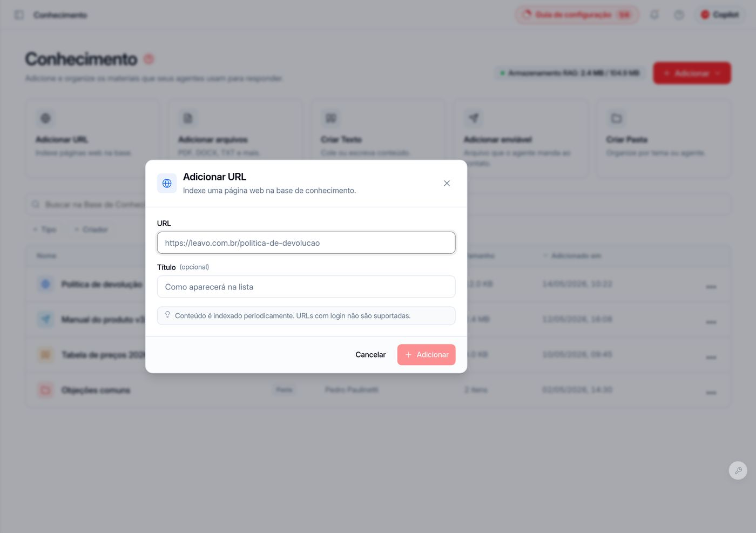Click the Adicionar URL card

92,139
